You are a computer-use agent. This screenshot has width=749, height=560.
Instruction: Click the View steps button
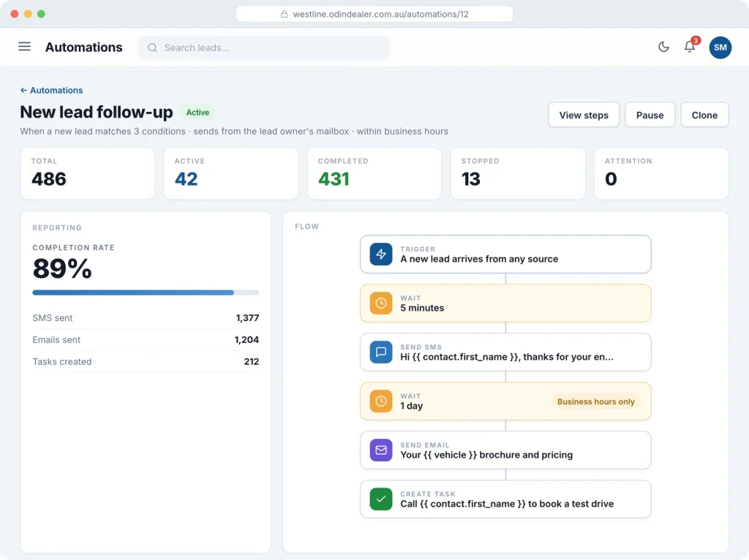coord(584,115)
